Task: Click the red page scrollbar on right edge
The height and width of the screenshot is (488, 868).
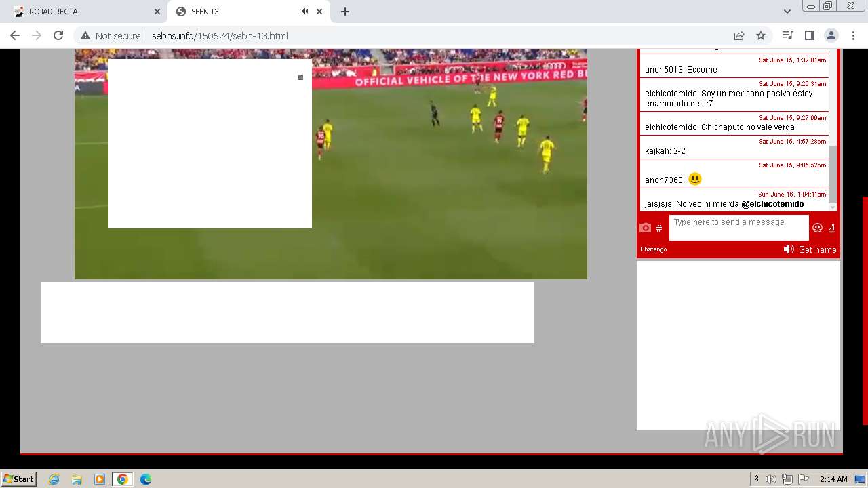Action: click(865, 310)
